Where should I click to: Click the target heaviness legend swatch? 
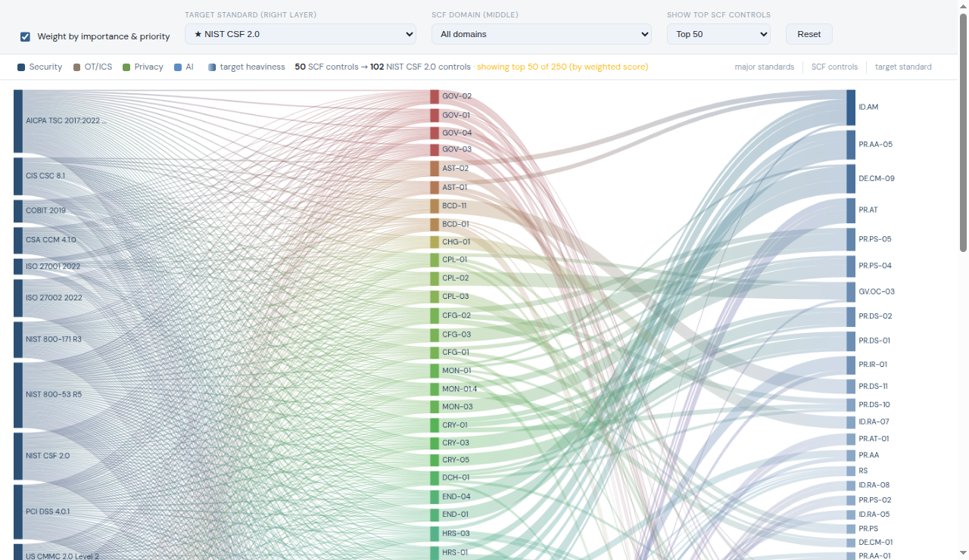point(212,67)
